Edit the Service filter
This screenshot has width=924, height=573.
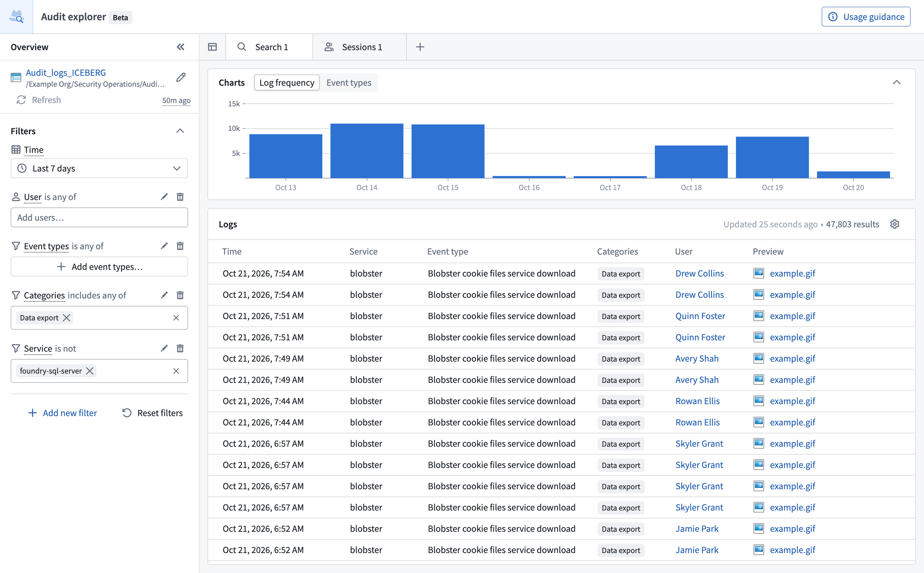pyautogui.click(x=164, y=348)
